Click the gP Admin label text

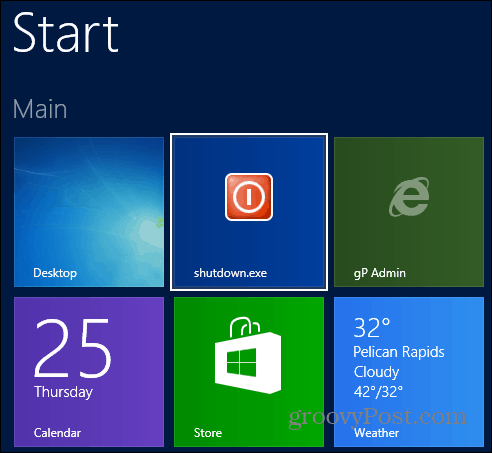pyautogui.click(x=380, y=273)
